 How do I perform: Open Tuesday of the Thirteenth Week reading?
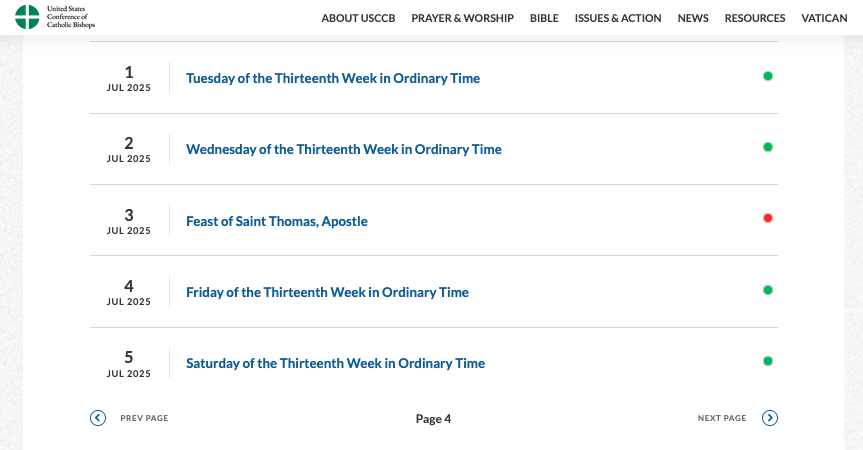coord(333,78)
